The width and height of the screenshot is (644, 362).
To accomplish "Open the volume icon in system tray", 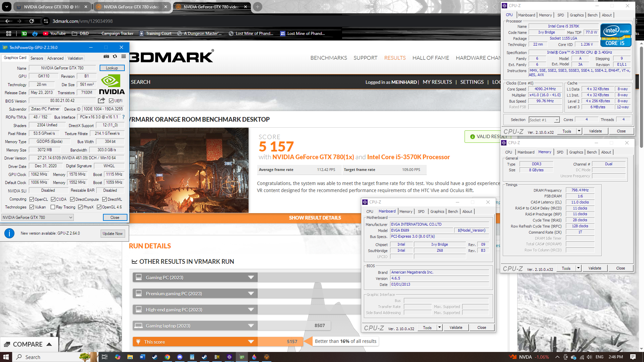I will [x=589, y=357].
